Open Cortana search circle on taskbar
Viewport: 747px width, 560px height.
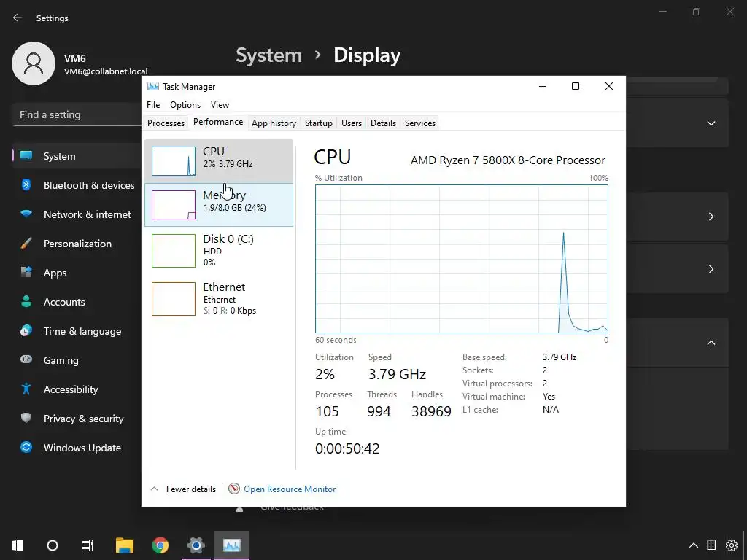[x=53, y=545]
